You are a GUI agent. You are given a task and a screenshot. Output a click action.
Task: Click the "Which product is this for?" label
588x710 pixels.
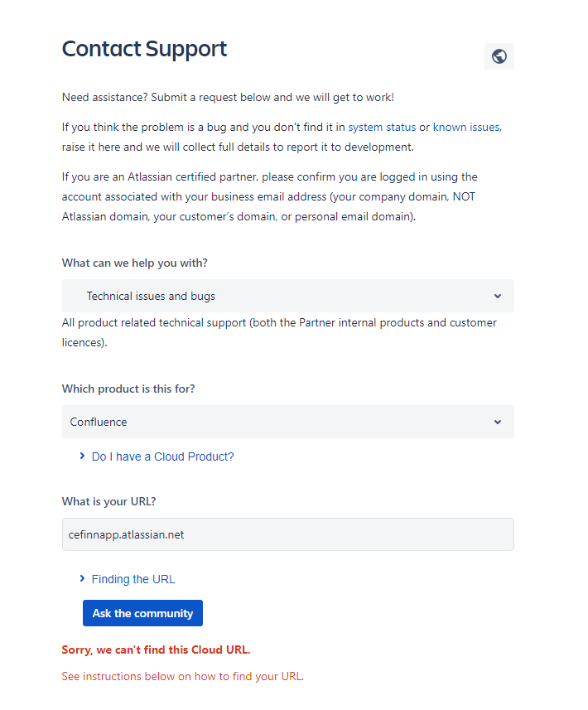tap(128, 389)
